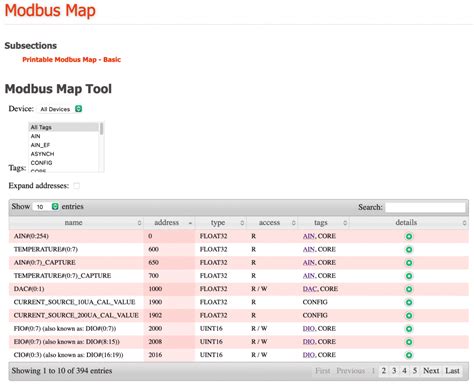Expand details for CURRENT_SOURCE_200UA_CAL_VALUE row
The height and width of the screenshot is (387, 474).
tap(409, 315)
